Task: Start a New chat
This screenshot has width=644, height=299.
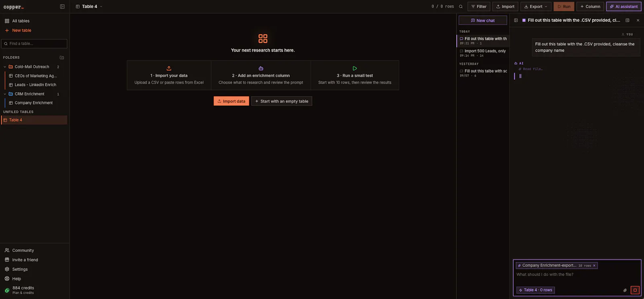Action: point(483,21)
